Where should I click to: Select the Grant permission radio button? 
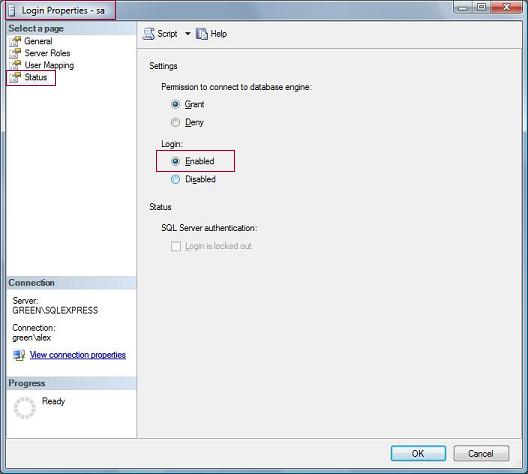(175, 104)
